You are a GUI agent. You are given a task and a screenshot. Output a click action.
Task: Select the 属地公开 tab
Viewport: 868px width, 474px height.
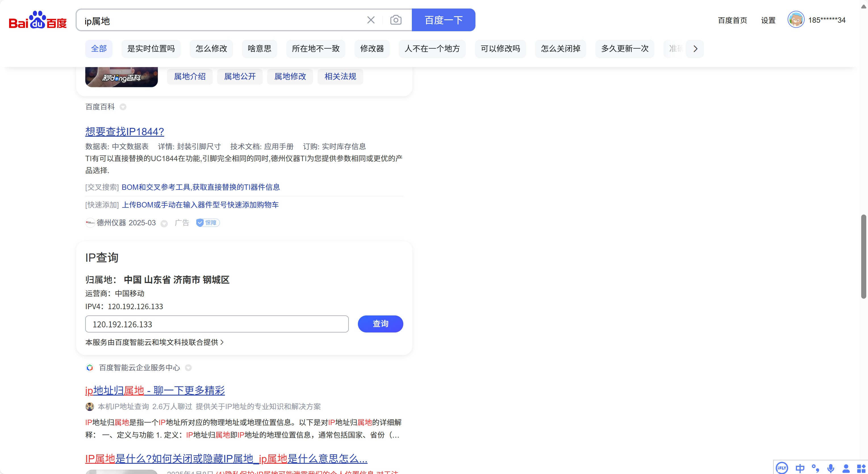239,76
